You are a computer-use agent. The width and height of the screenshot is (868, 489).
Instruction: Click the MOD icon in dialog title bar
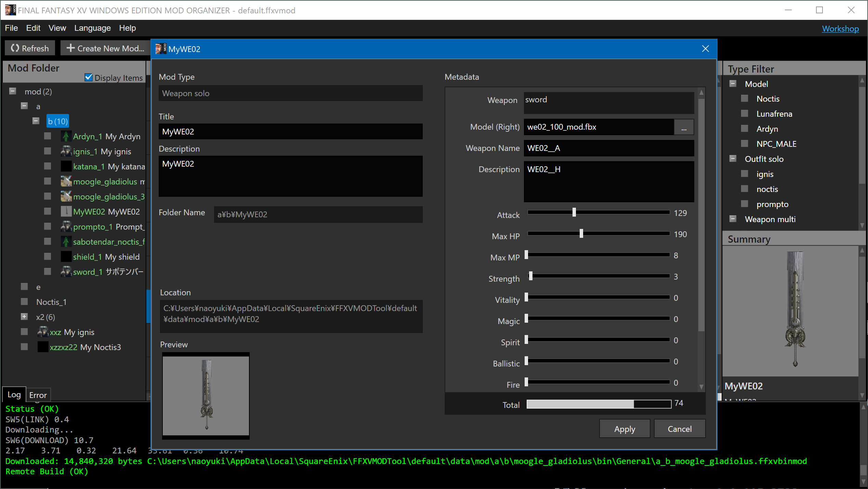pos(160,49)
